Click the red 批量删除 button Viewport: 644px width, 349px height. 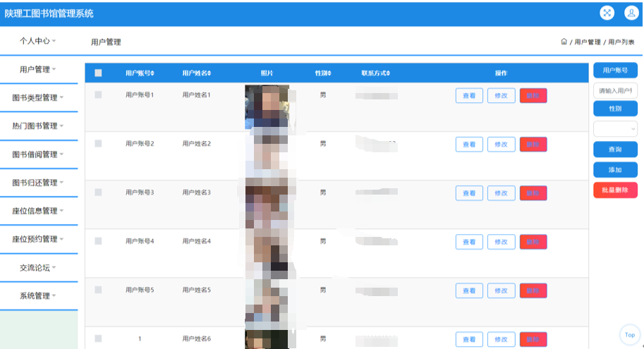click(615, 190)
